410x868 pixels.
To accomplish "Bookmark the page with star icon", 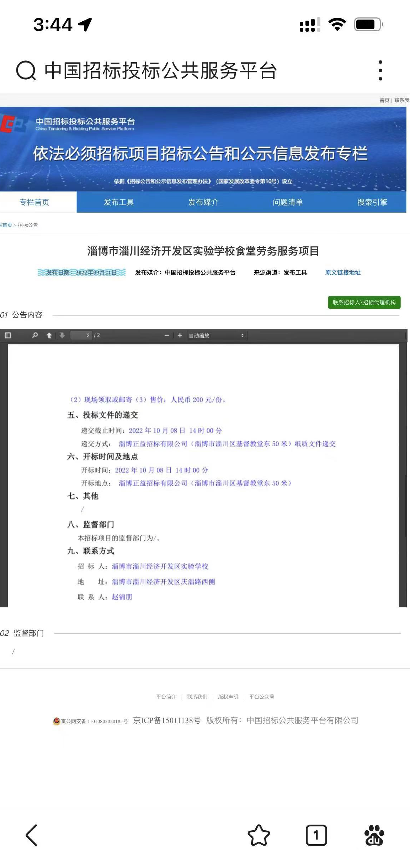I will click(259, 835).
